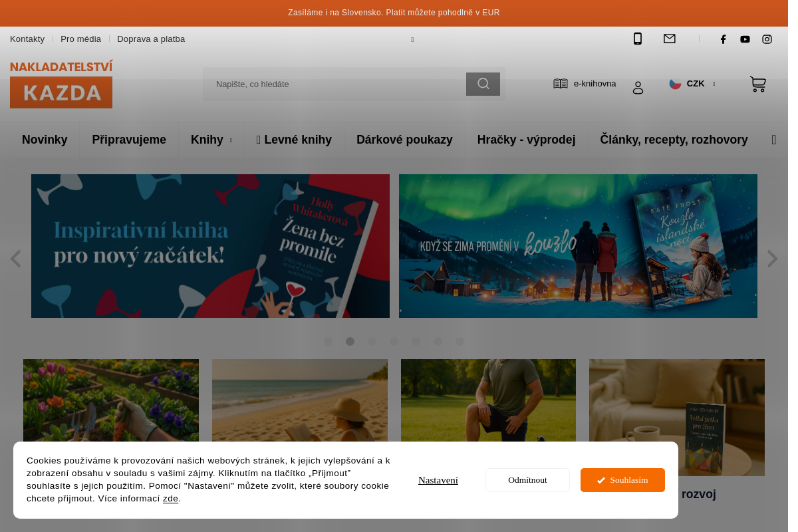This screenshot has height=532, width=798.
Task: Click the phone contact icon
Action: pyautogui.click(x=637, y=39)
